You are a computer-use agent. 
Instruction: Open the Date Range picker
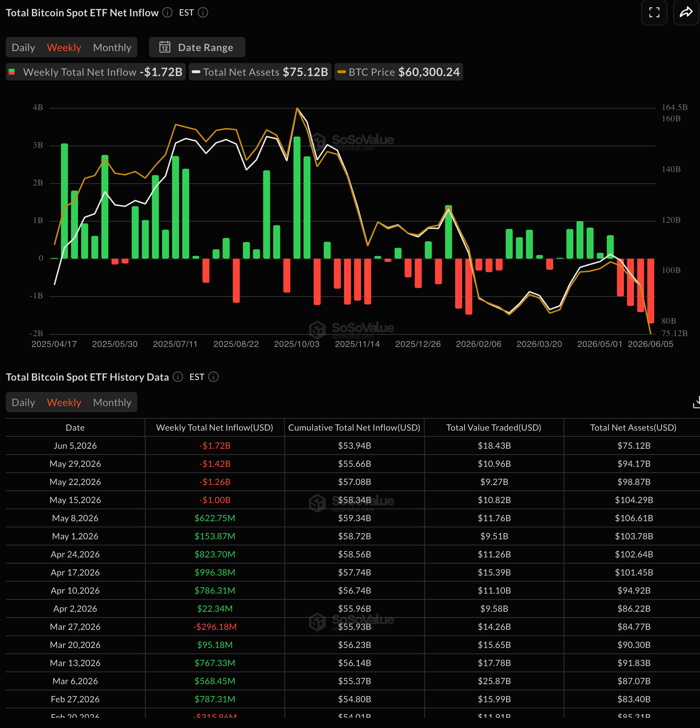(x=197, y=47)
